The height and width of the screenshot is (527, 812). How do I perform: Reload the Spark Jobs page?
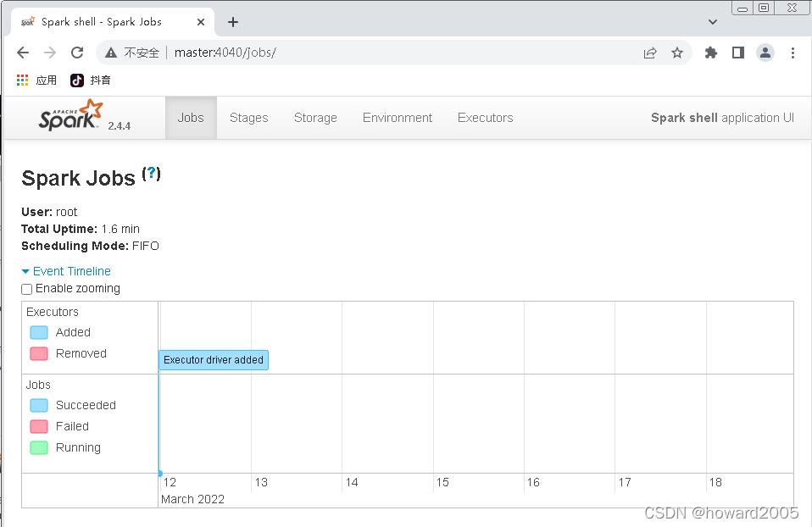coord(77,53)
